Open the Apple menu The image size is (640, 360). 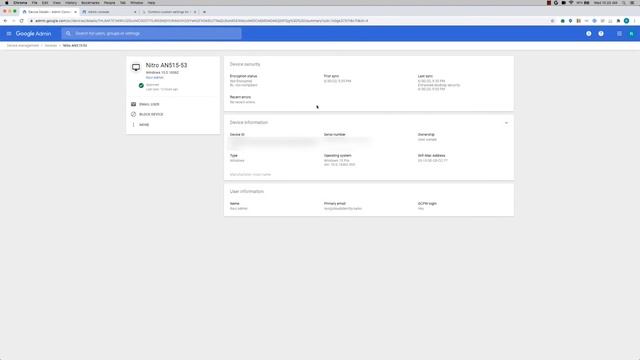[x=7, y=2]
